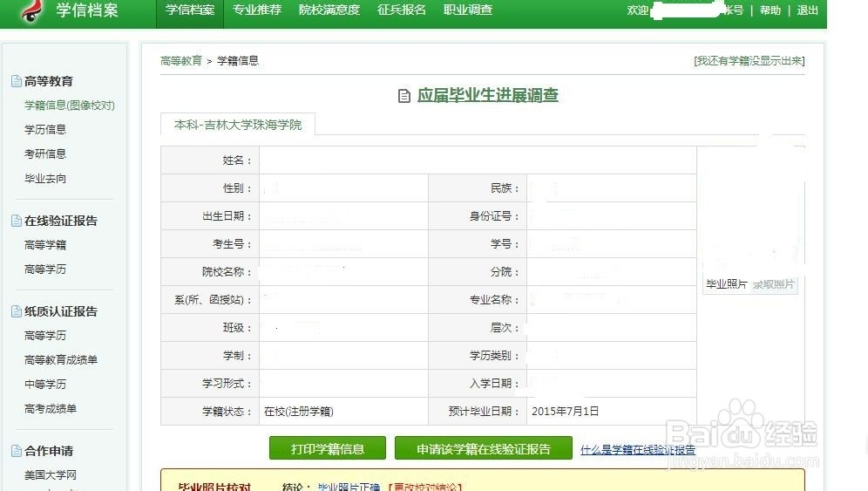
Task: Click the document icon beside 应届毕业生进展调查
Action: click(404, 96)
